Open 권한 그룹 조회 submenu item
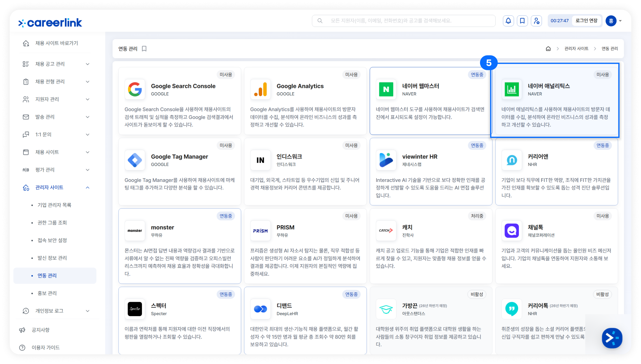The height and width of the screenshot is (364, 641). pyautogui.click(x=52, y=223)
